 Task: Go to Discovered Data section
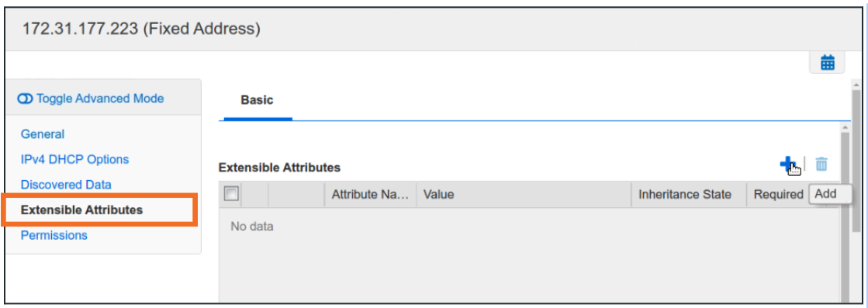66,185
